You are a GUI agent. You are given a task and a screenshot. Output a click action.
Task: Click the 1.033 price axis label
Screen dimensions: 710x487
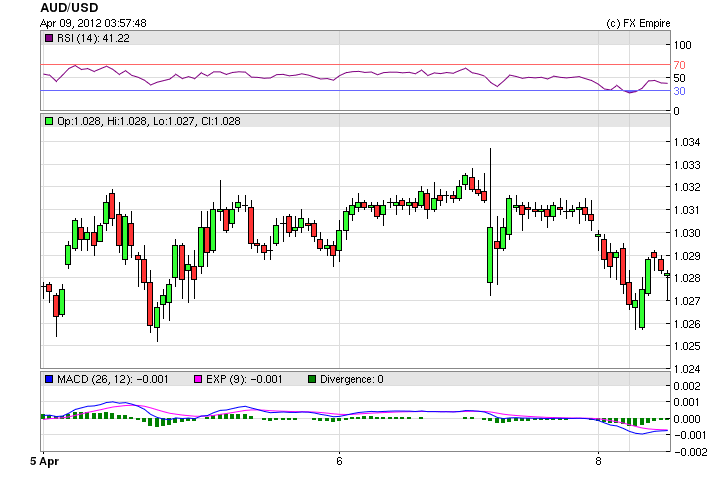pyautogui.click(x=687, y=165)
